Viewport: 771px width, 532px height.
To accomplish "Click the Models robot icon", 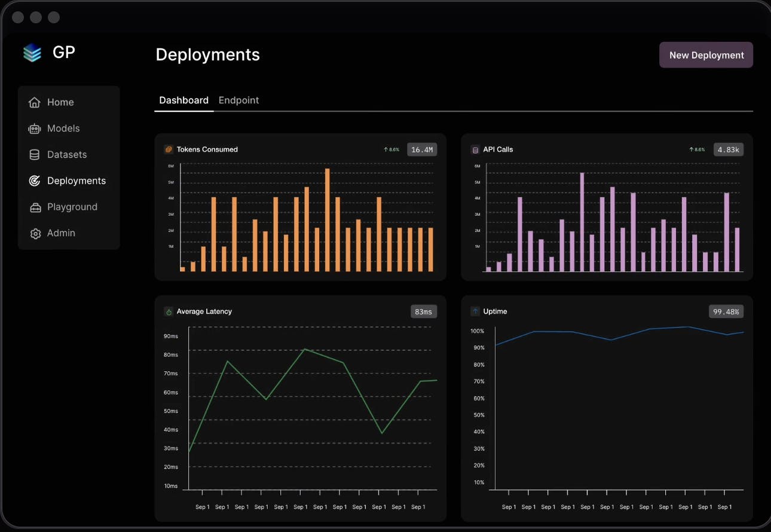I will click(x=35, y=129).
